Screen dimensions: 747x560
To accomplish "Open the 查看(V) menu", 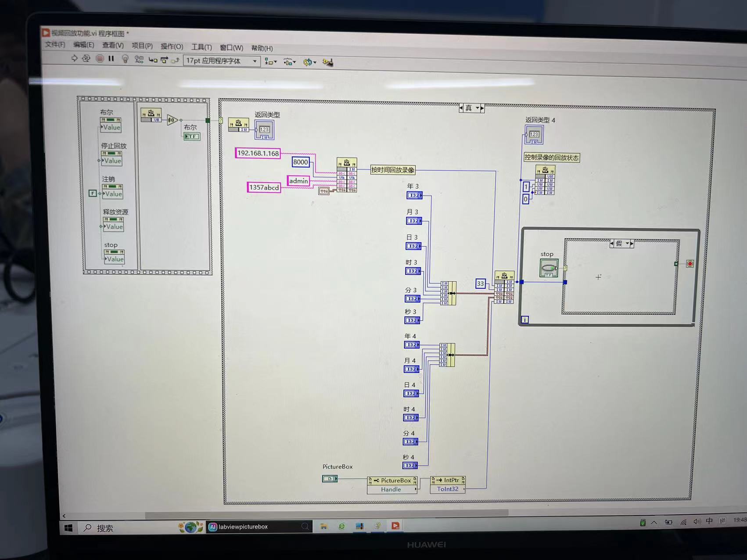I will (x=113, y=45).
